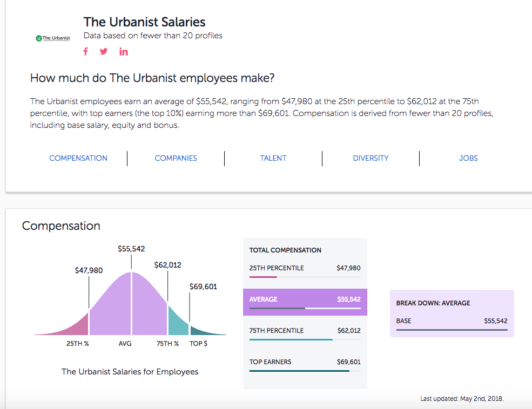Viewport: 532px width, 409px height.
Task: Click the Twitter share icon
Action: click(x=104, y=52)
